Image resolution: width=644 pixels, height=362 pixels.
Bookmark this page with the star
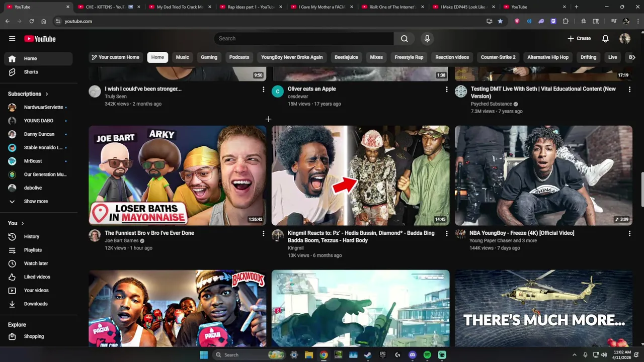point(500,21)
